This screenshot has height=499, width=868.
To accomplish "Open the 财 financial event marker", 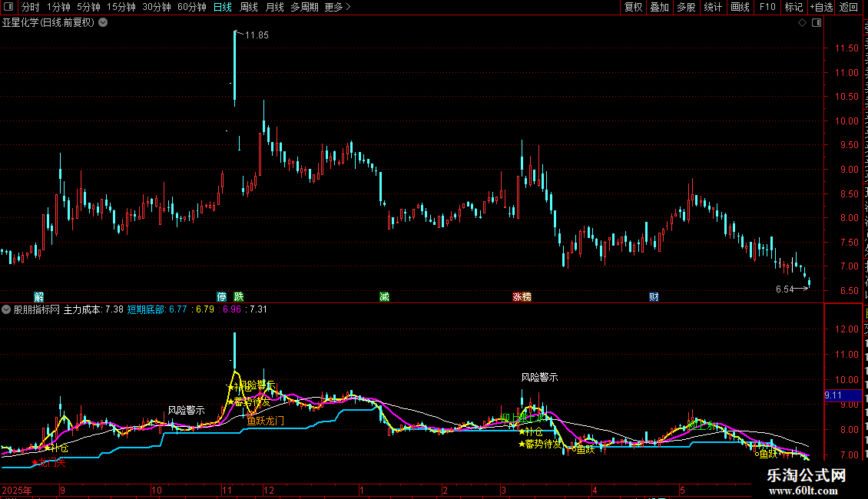I will click(x=654, y=297).
